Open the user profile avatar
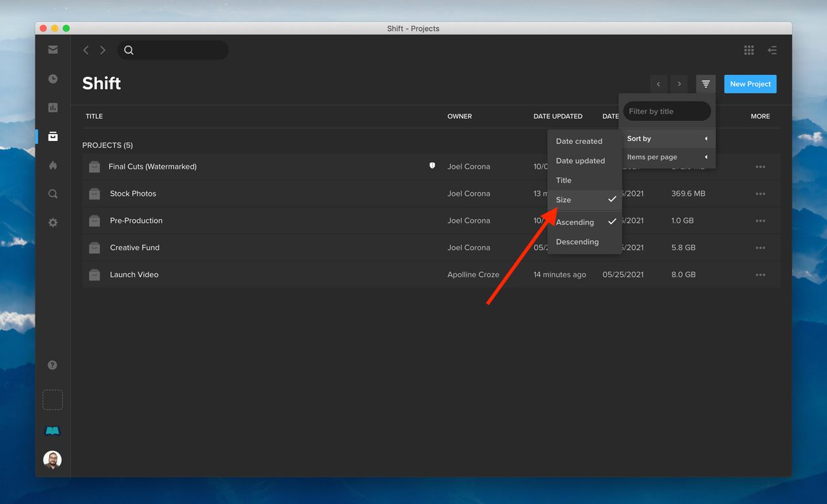The width and height of the screenshot is (827, 504). click(52, 460)
